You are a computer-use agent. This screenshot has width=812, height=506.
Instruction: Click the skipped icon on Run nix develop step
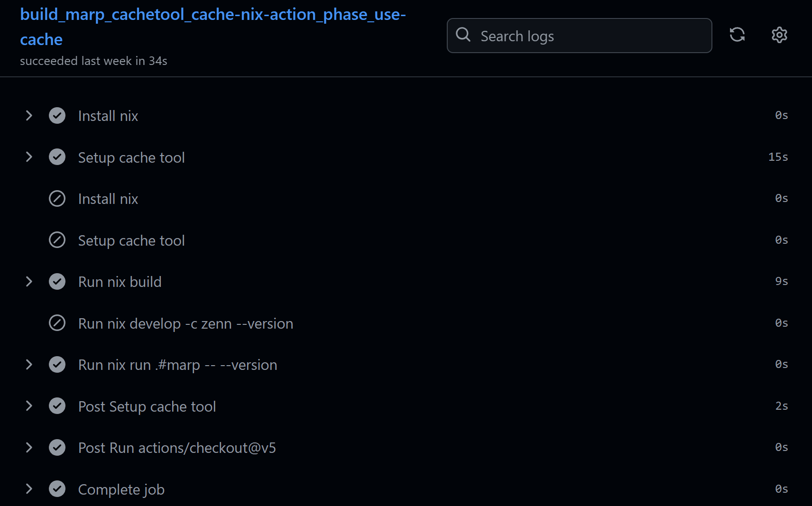(57, 323)
